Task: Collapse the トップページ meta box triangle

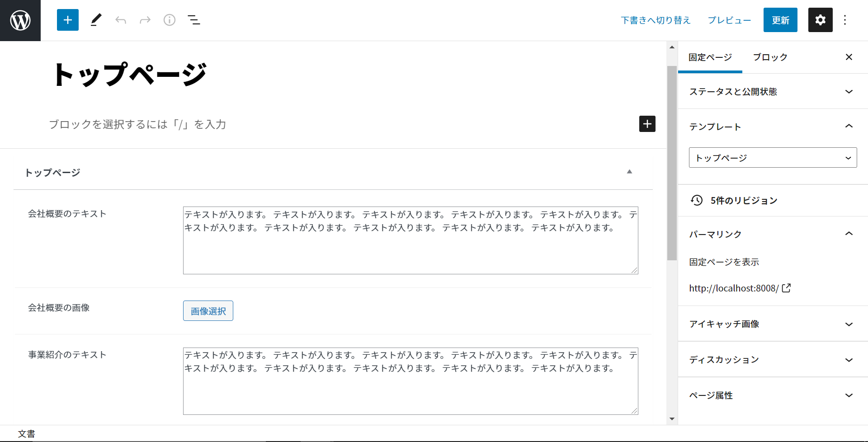Action: pos(629,172)
